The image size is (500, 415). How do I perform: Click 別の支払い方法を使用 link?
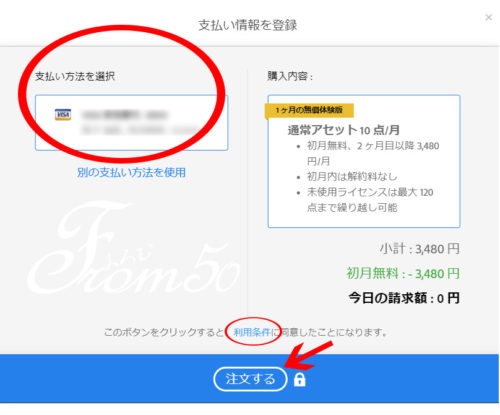131,172
